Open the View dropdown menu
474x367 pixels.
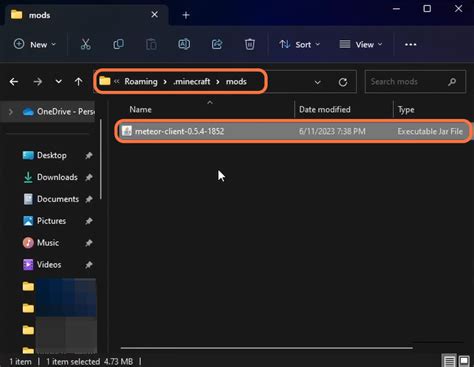pos(361,44)
